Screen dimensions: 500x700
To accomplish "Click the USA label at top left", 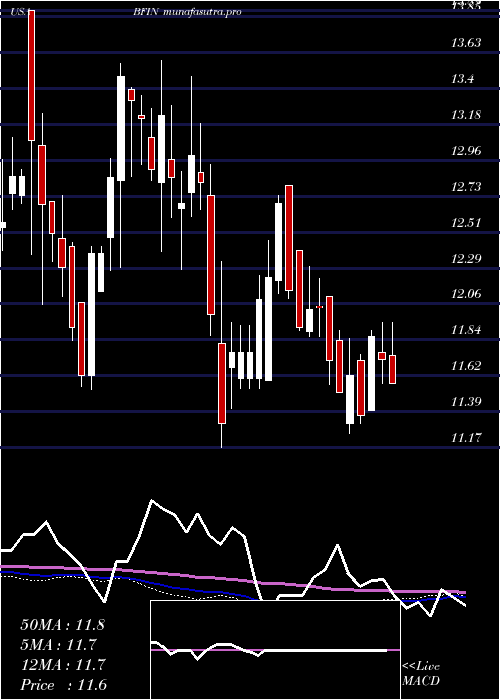I will (x=20, y=12).
